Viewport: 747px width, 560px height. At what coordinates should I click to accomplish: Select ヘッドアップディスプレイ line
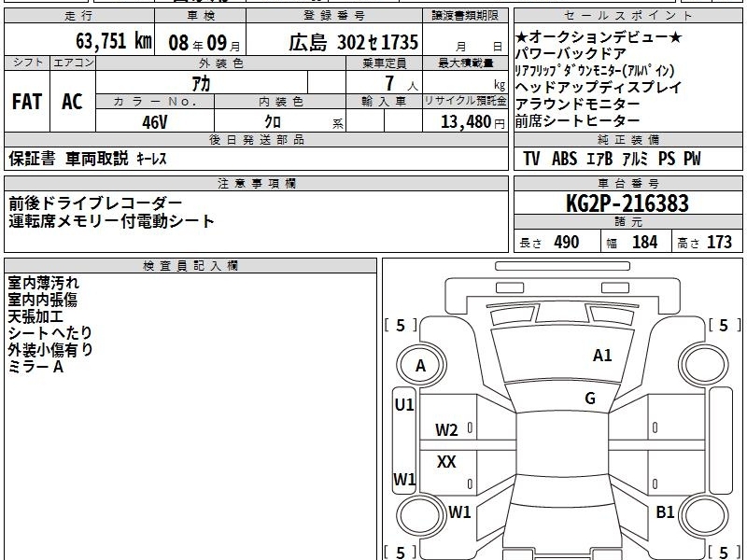click(599, 87)
